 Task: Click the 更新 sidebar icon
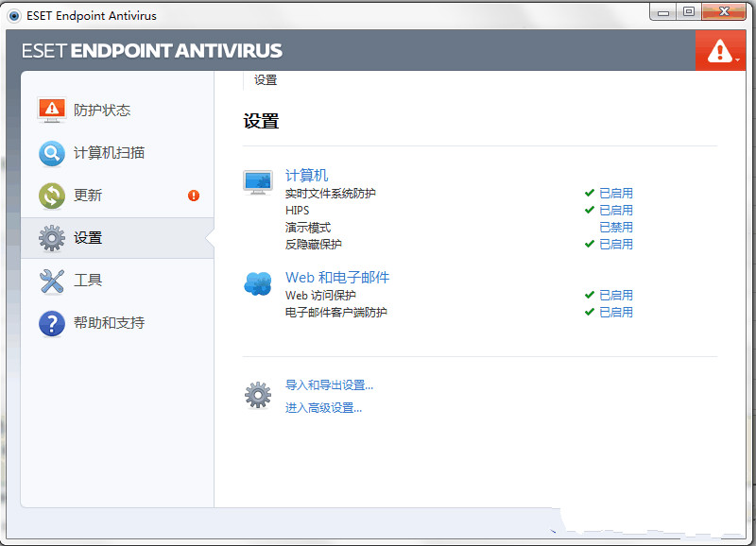coord(51,195)
